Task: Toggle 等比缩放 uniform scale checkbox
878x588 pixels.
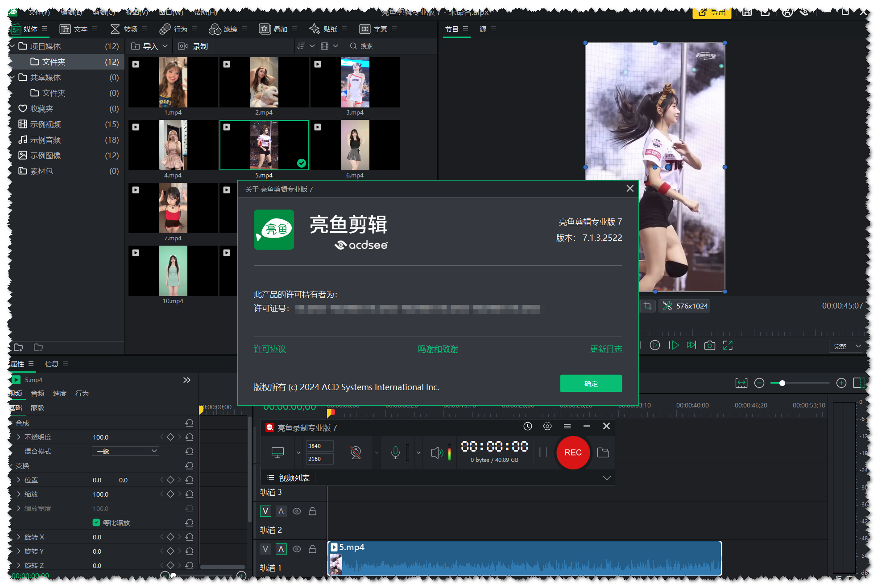Action: [96, 522]
